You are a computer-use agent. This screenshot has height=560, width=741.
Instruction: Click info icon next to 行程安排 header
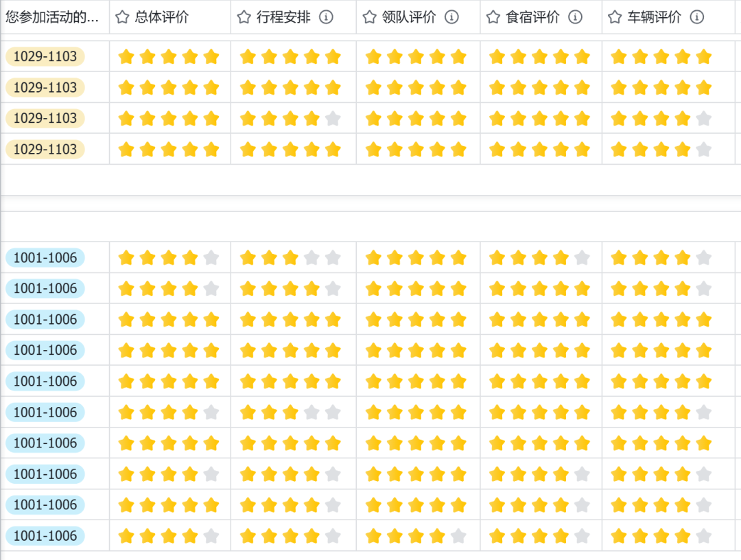326,17
